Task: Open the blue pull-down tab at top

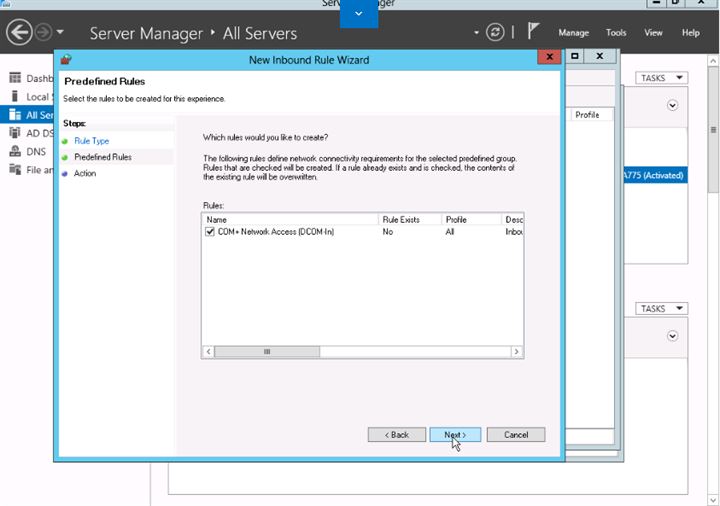Action: coord(359,13)
